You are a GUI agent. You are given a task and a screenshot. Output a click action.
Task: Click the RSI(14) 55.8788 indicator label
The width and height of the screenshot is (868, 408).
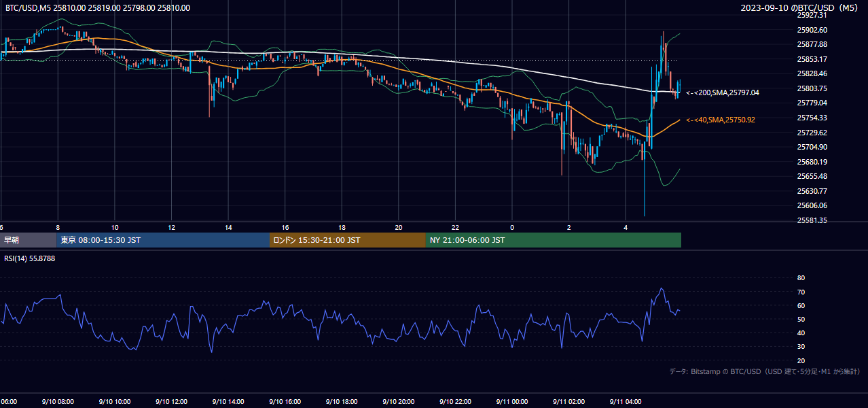point(30,258)
